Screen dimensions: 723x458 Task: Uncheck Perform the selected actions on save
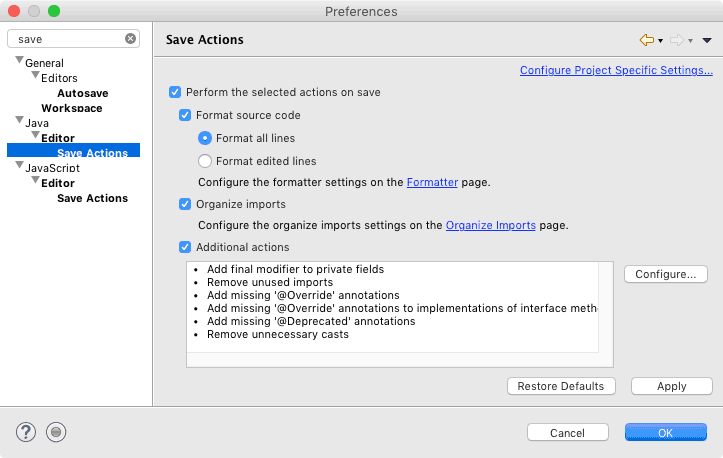pos(175,92)
